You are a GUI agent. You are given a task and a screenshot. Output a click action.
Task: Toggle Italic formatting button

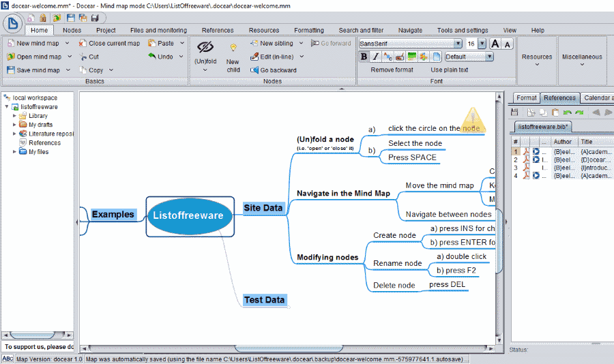click(x=376, y=57)
